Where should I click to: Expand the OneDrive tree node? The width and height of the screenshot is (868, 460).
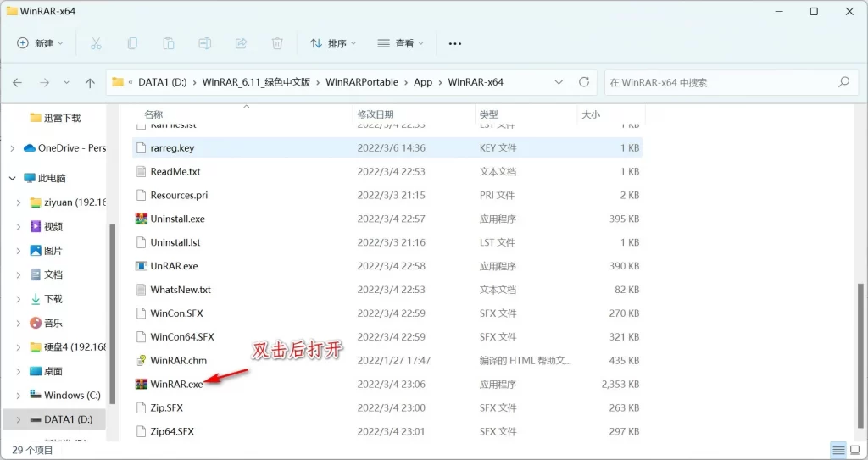[12, 148]
